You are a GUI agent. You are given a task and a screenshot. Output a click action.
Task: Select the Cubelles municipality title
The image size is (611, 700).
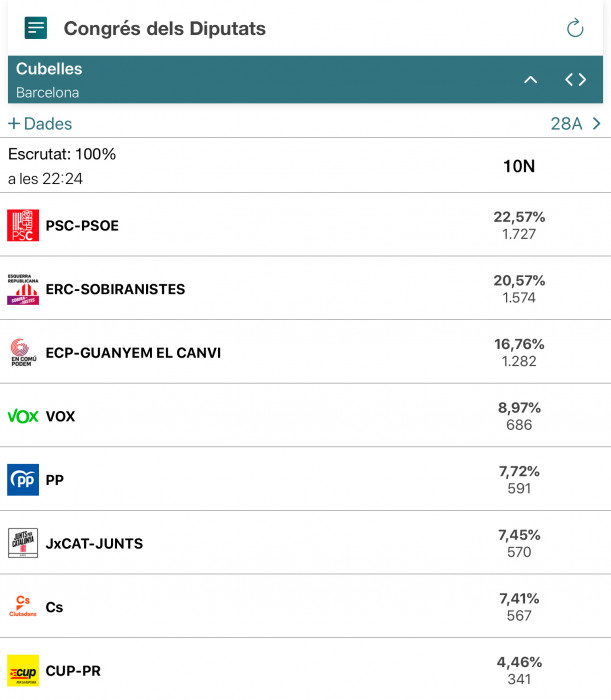click(x=49, y=69)
